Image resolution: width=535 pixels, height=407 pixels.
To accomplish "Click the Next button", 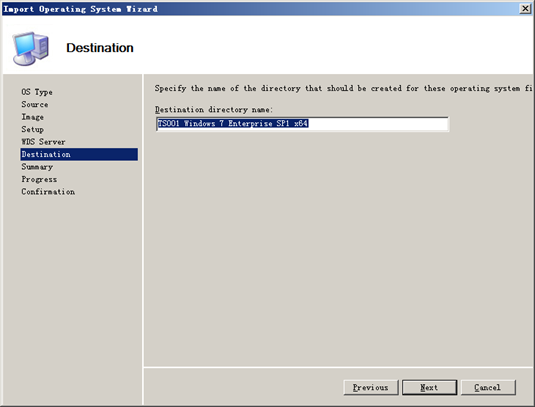I will point(429,387).
